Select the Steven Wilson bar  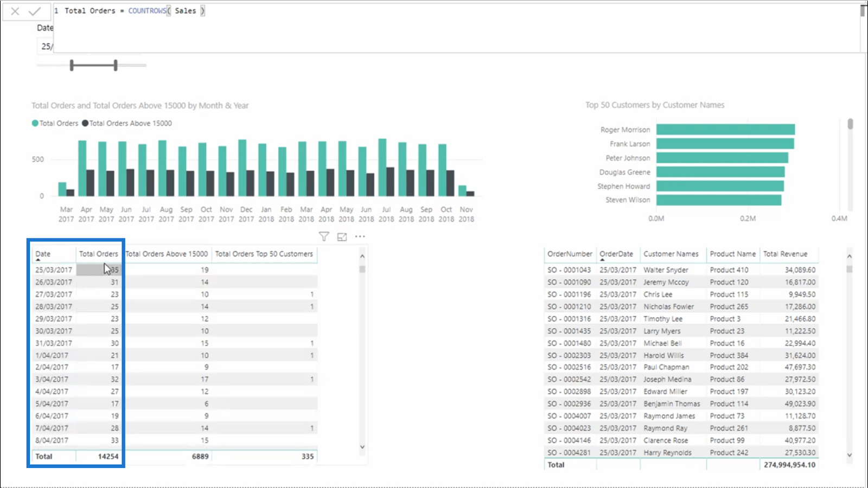click(x=719, y=200)
